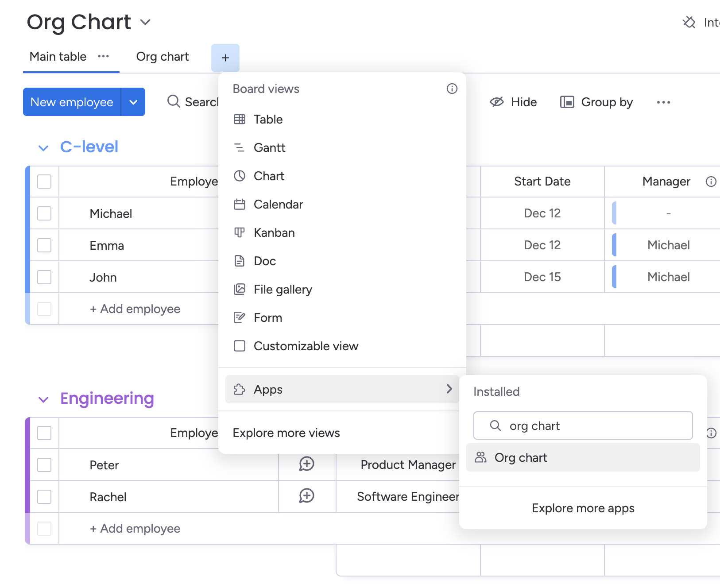Screen dimensions: 720x588
Task: Click Explore more views
Action: point(286,433)
